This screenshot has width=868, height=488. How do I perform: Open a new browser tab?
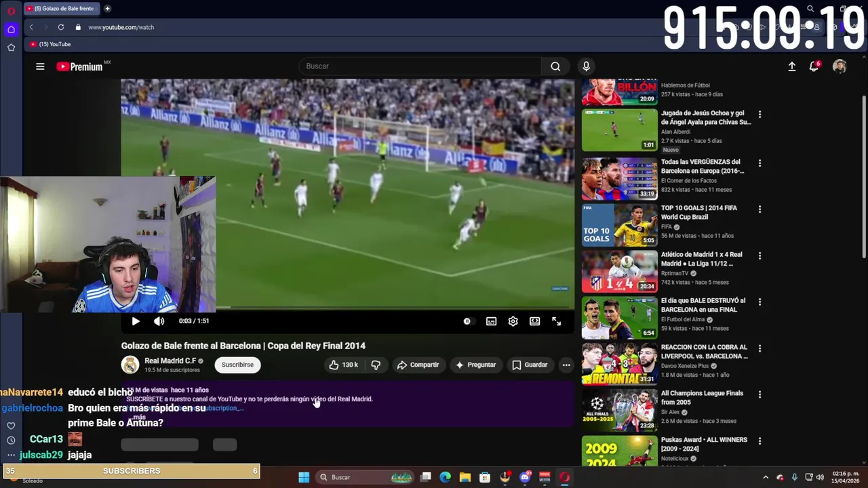tap(107, 9)
